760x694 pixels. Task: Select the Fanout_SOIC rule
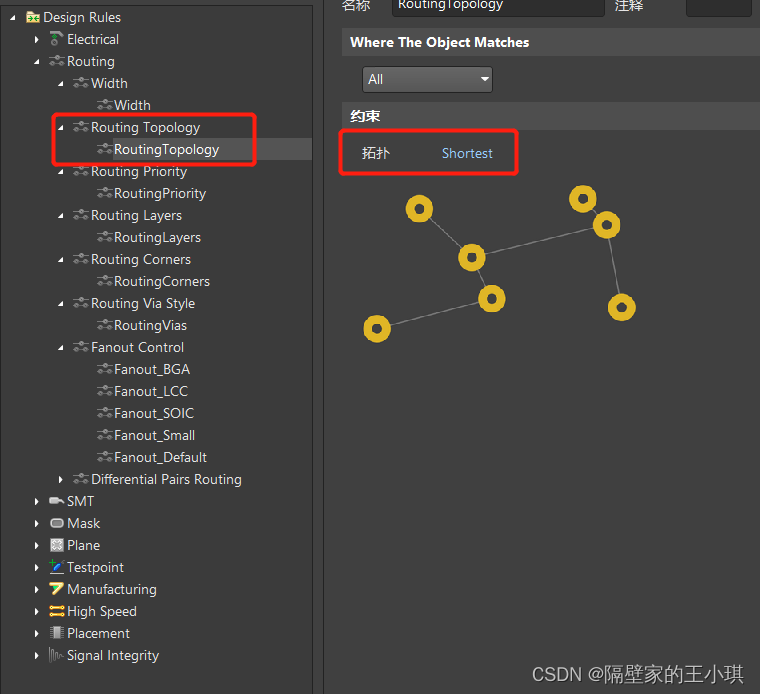click(x=154, y=414)
